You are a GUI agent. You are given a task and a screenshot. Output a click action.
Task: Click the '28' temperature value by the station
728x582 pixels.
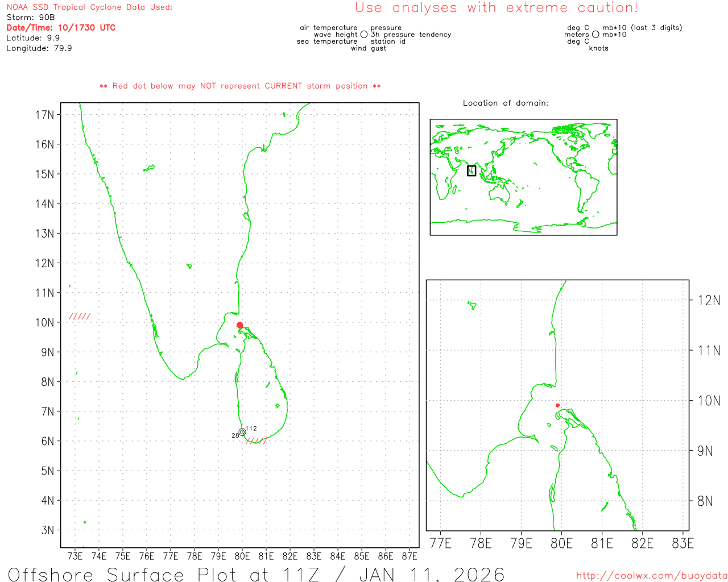pyautogui.click(x=235, y=436)
